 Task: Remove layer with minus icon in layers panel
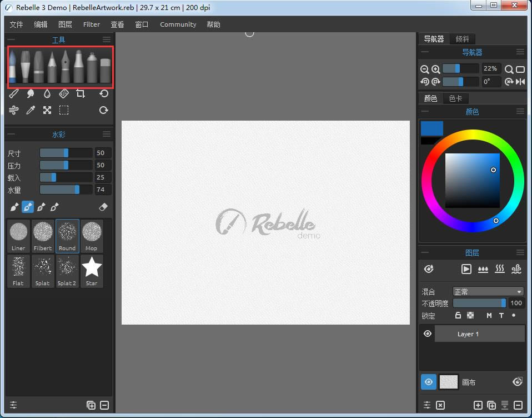point(518,405)
